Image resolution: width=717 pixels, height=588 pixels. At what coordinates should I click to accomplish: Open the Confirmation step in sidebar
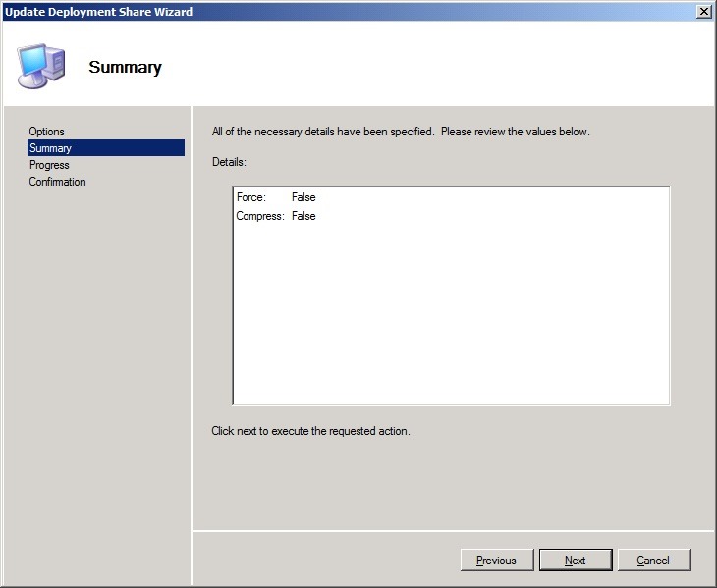click(57, 182)
